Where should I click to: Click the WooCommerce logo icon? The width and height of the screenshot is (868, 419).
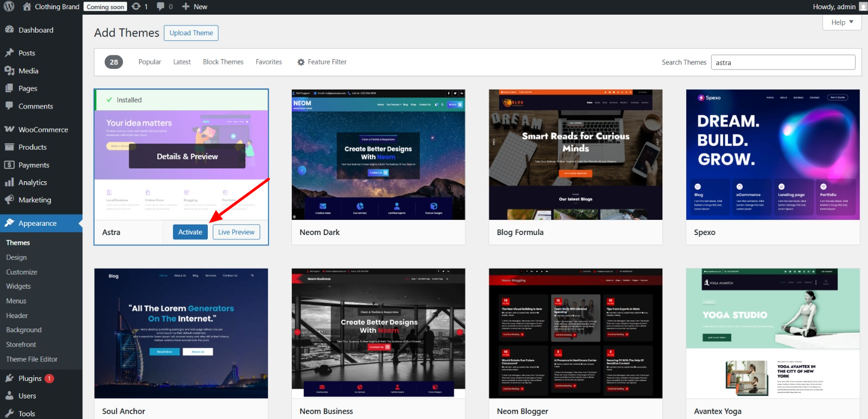(9, 129)
